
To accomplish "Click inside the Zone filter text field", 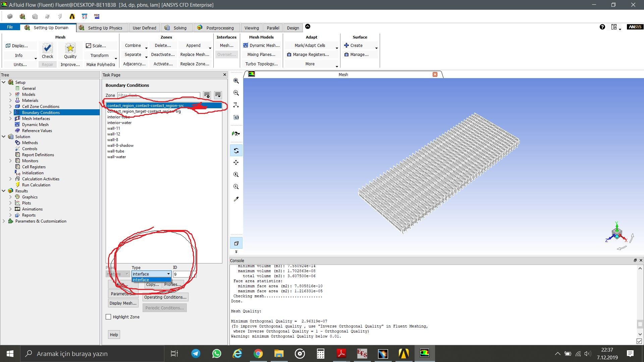I will click(158, 95).
